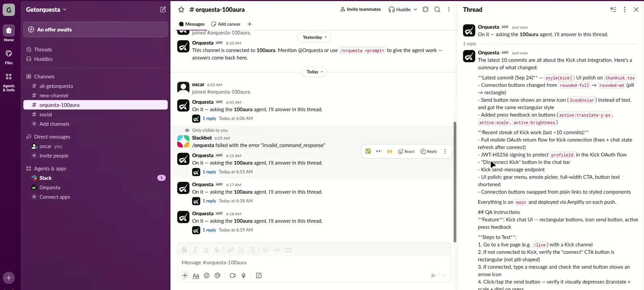Click the message list vertical scrollbar
The width and height of the screenshot is (644, 290).
click(x=455, y=182)
